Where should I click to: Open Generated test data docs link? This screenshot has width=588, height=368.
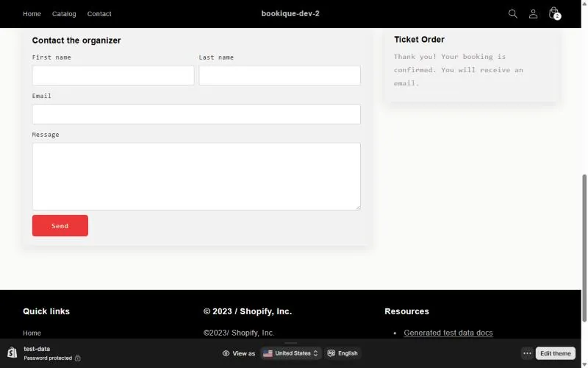[x=448, y=333]
